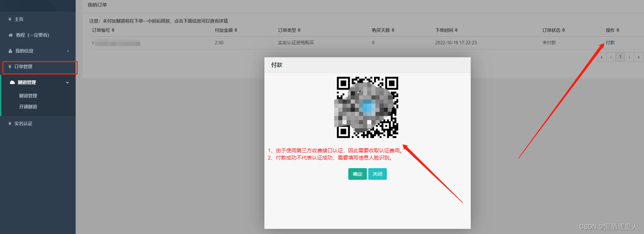Click the yen icon beside 主页
This screenshot has height=234, width=644.
click(x=10, y=19)
